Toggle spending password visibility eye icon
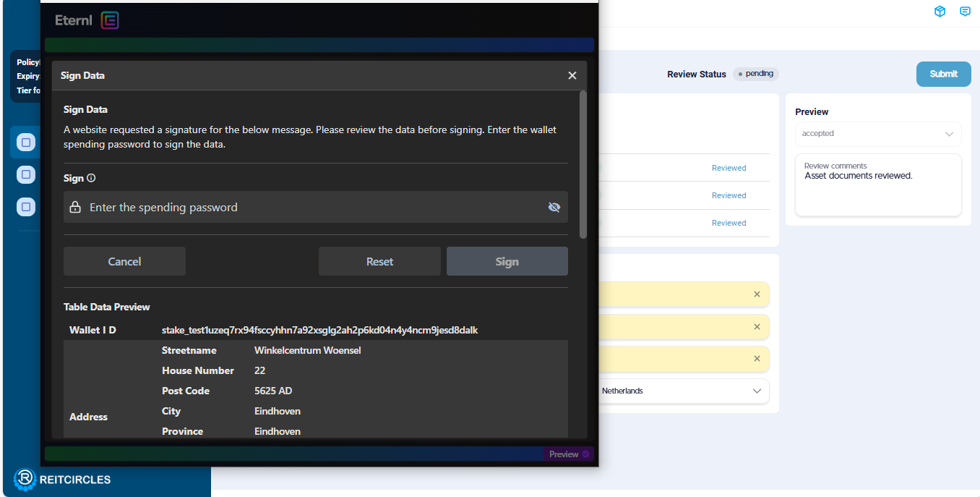Image resolution: width=980 pixels, height=497 pixels. (554, 208)
